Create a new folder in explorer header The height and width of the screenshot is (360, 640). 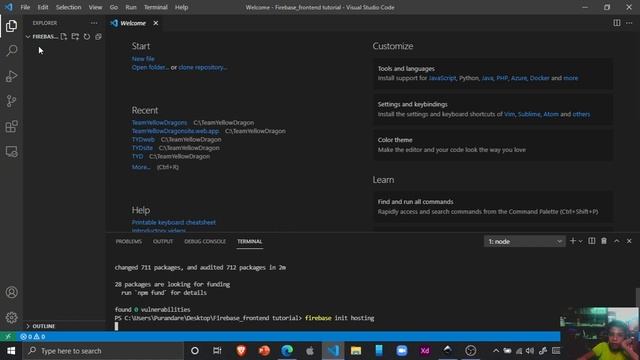pos(75,37)
